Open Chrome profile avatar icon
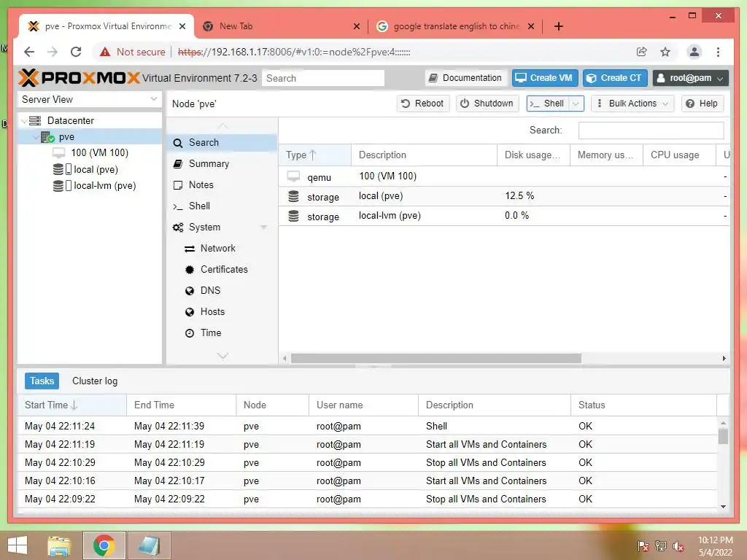 pyautogui.click(x=694, y=52)
